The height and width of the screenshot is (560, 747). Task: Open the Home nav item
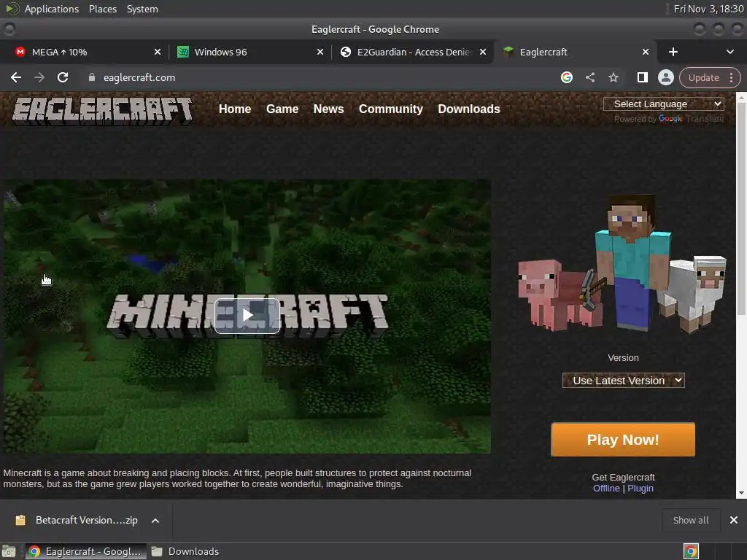tap(235, 109)
